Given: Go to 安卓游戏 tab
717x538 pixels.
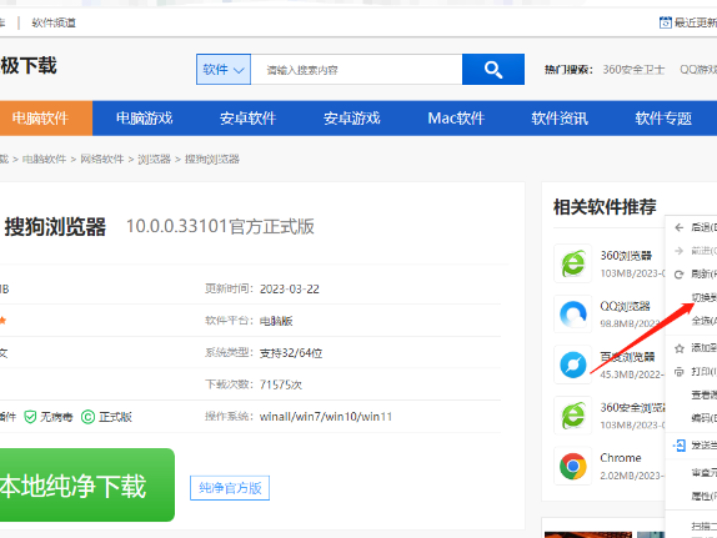Looking at the screenshot, I should tap(352, 118).
